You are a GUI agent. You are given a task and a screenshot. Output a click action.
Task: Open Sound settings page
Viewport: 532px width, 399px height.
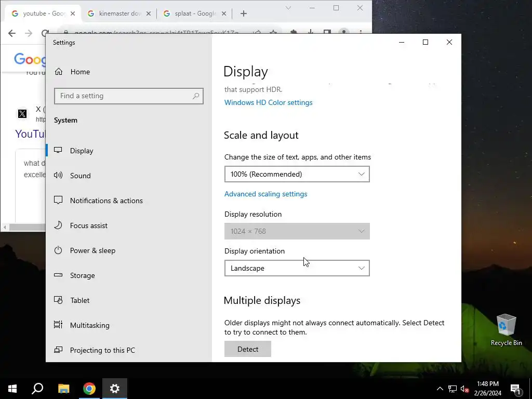pyautogui.click(x=81, y=176)
